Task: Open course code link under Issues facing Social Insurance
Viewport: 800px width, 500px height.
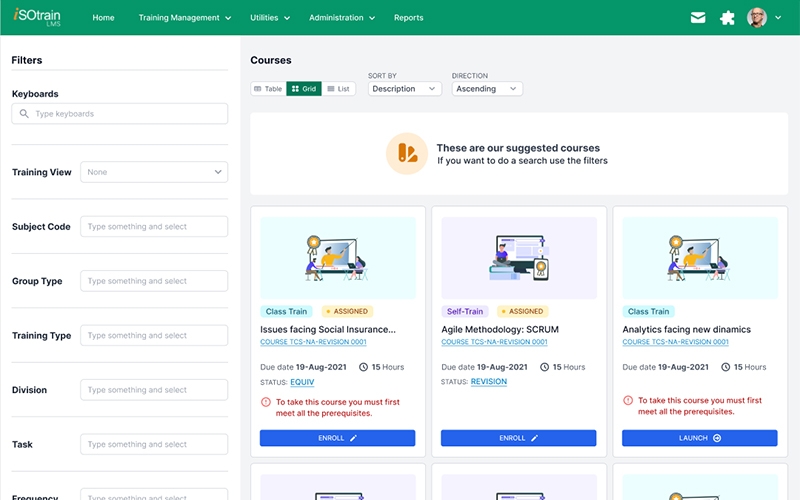Action: point(313,342)
